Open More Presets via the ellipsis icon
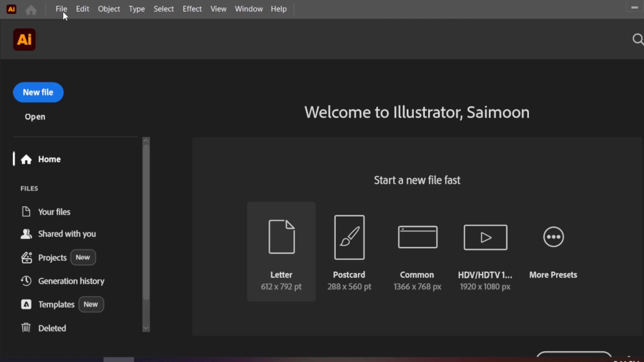Image resolution: width=644 pixels, height=362 pixels. click(553, 237)
